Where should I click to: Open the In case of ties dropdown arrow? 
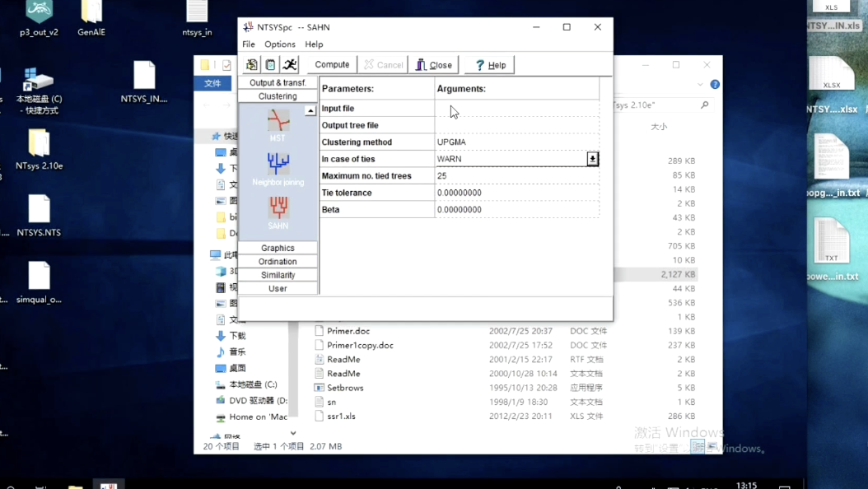point(592,159)
